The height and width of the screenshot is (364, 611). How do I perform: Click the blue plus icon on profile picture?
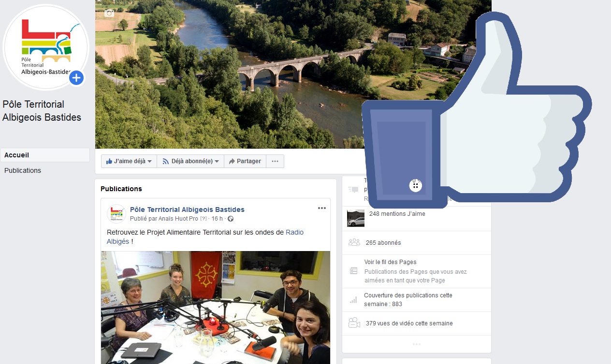pos(76,78)
